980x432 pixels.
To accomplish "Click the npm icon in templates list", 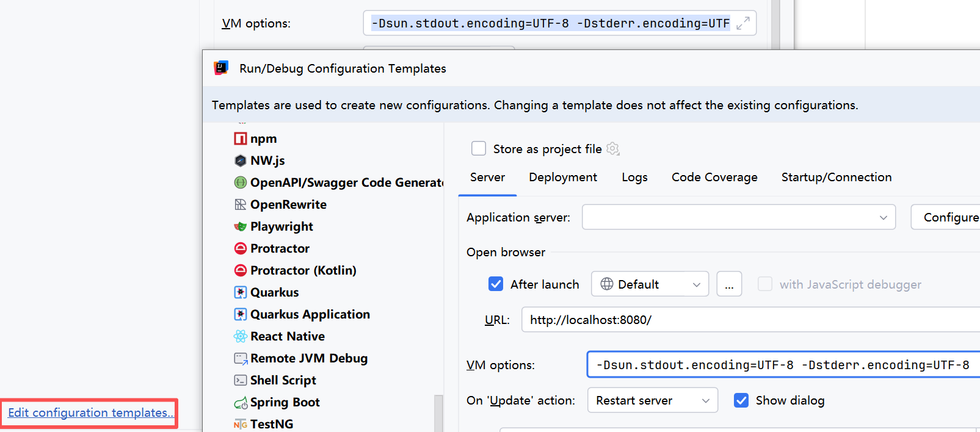I will click(241, 139).
